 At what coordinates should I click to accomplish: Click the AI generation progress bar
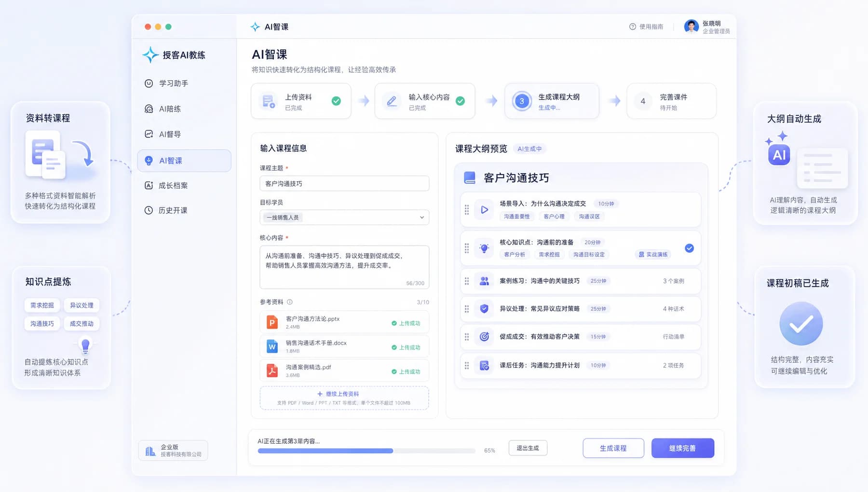point(366,451)
